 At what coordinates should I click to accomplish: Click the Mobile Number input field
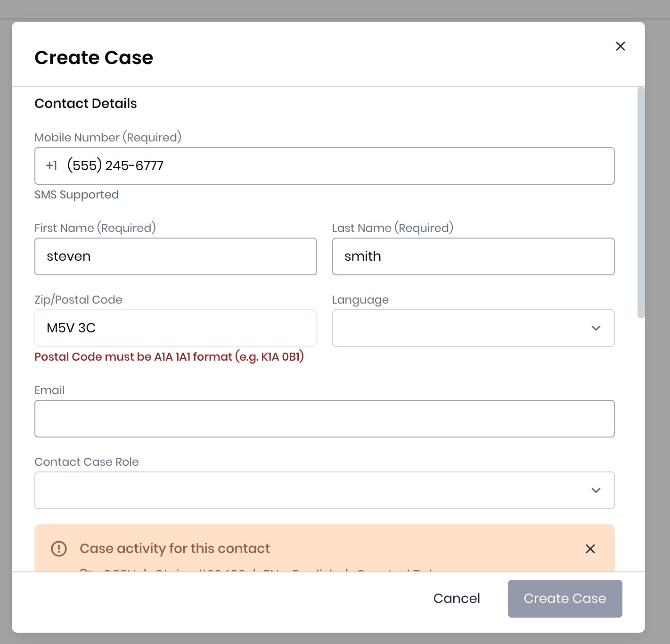click(324, 165)
